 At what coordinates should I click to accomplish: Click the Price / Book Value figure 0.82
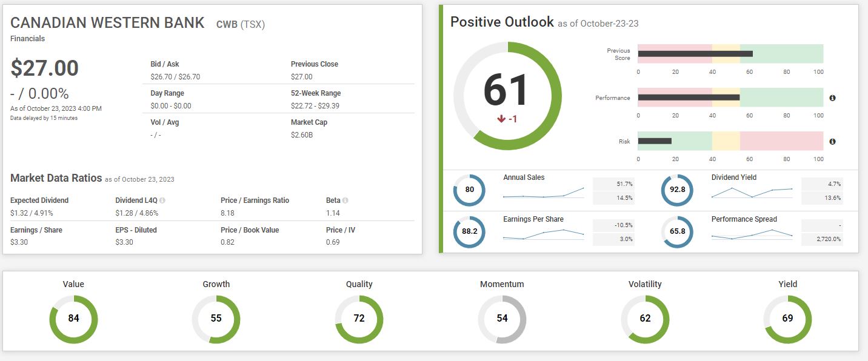(227, 242)
